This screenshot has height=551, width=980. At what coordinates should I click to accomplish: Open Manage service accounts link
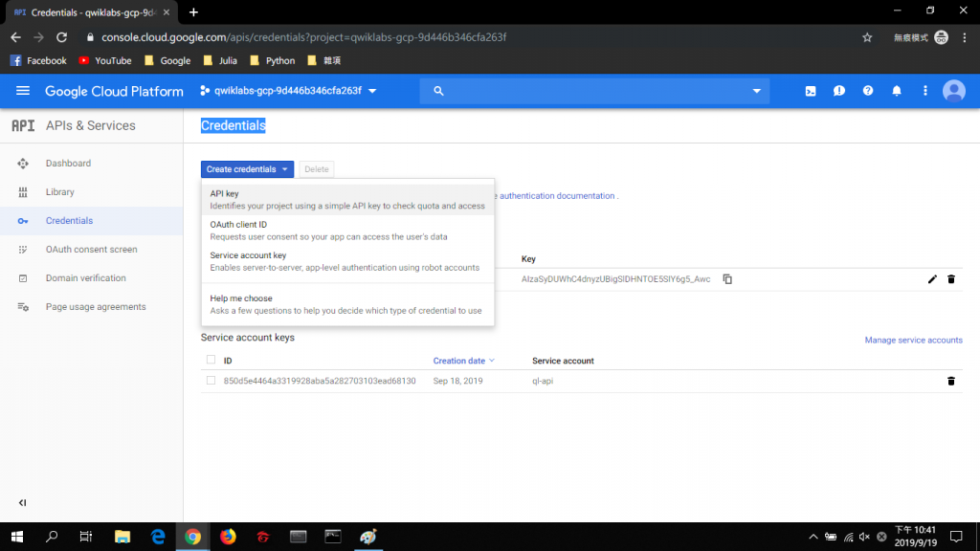point(913,341)
